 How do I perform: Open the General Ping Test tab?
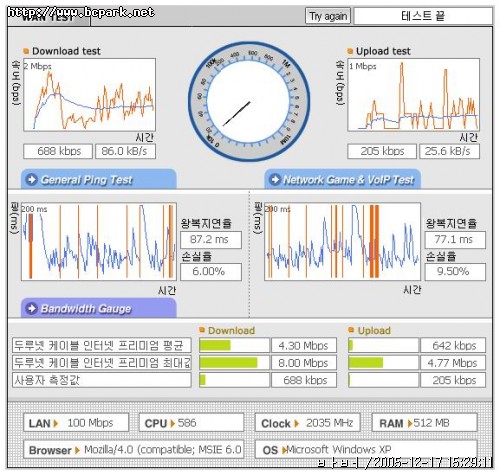[99, 179]
